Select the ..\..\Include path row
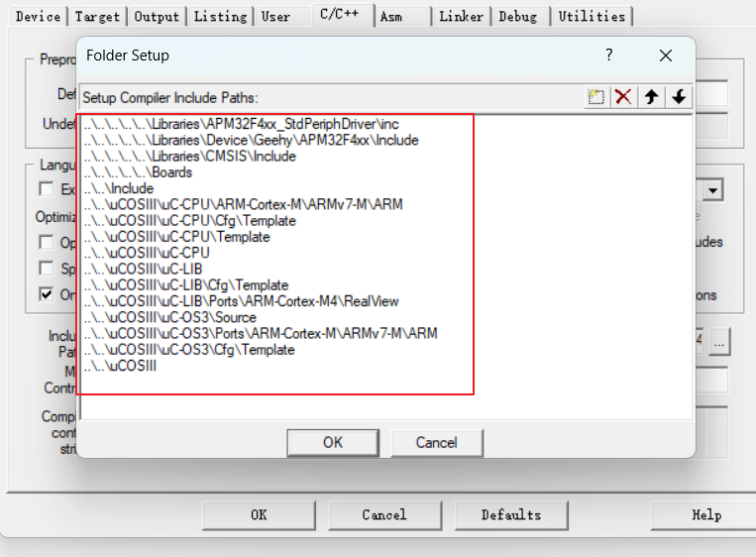This screenshot has width=756, height=557. pos(118,188)
